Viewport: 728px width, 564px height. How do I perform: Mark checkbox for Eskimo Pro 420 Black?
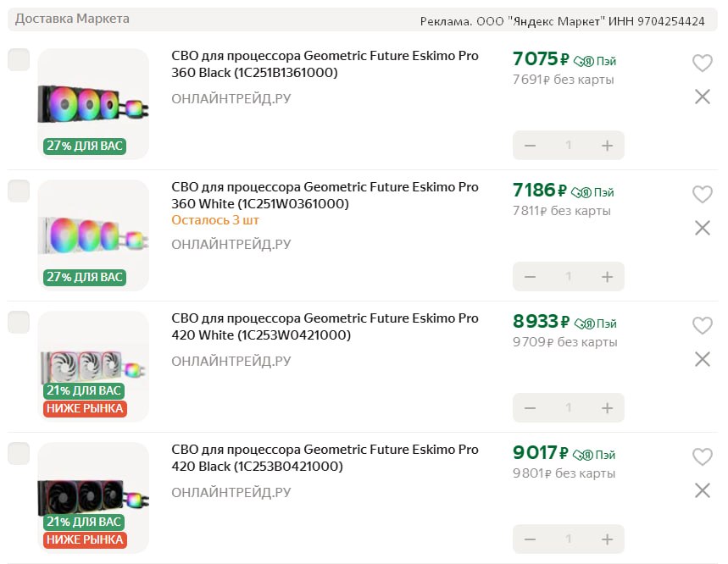[x=19, y=453]
